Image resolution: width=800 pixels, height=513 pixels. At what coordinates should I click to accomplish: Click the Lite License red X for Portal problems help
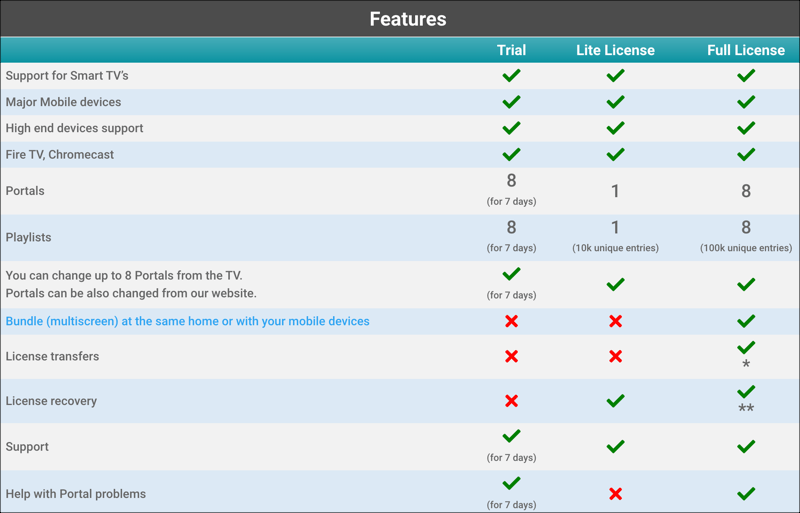click(x=615, y=494)
